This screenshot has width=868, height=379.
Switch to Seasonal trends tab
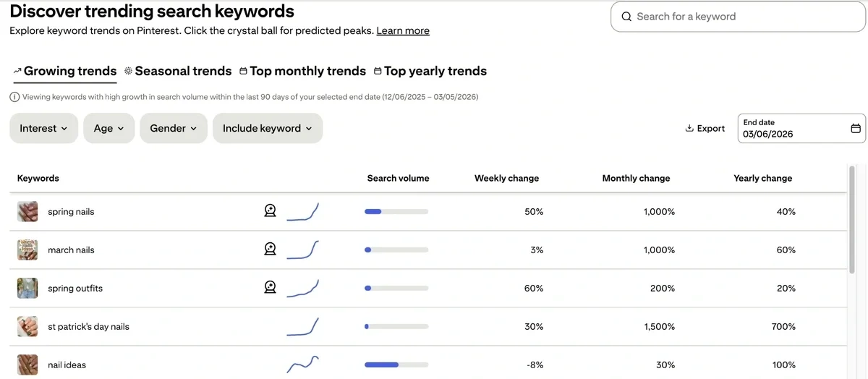click(x=178, y=71)
